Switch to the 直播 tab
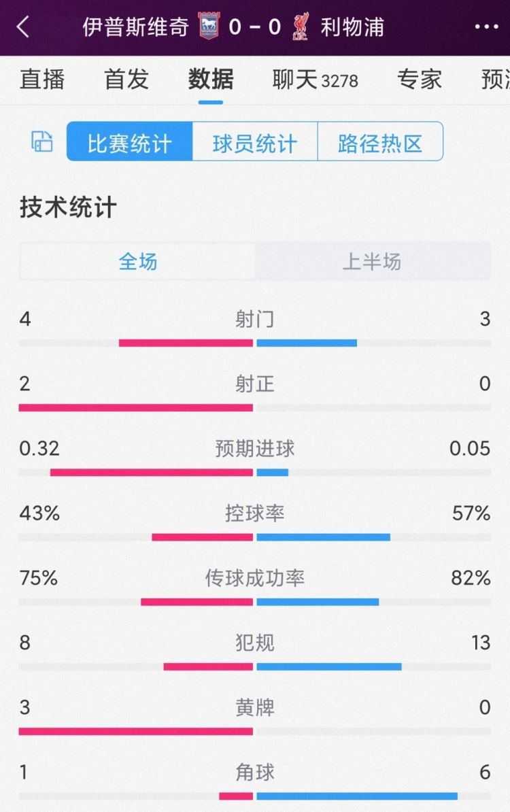The width and height of the screenshot is (510, 812). click(x=42, y=80)
